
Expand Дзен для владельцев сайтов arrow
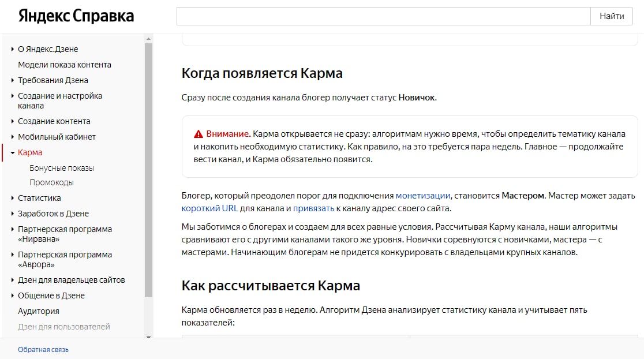pyautogui.click(x=12, y=280)
